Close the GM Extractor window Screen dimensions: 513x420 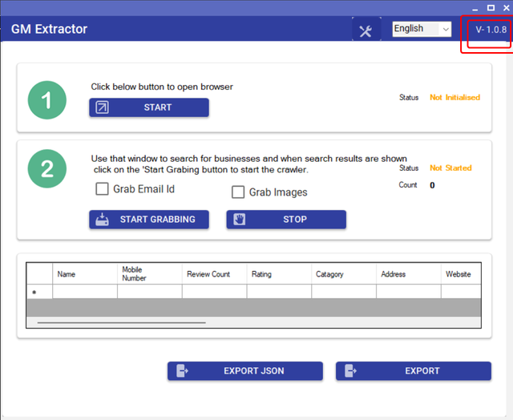click(506, 8)
